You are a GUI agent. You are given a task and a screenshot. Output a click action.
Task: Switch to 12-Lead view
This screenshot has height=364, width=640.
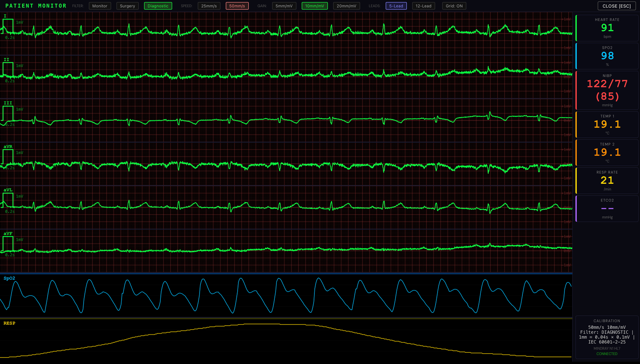point(424,6)
